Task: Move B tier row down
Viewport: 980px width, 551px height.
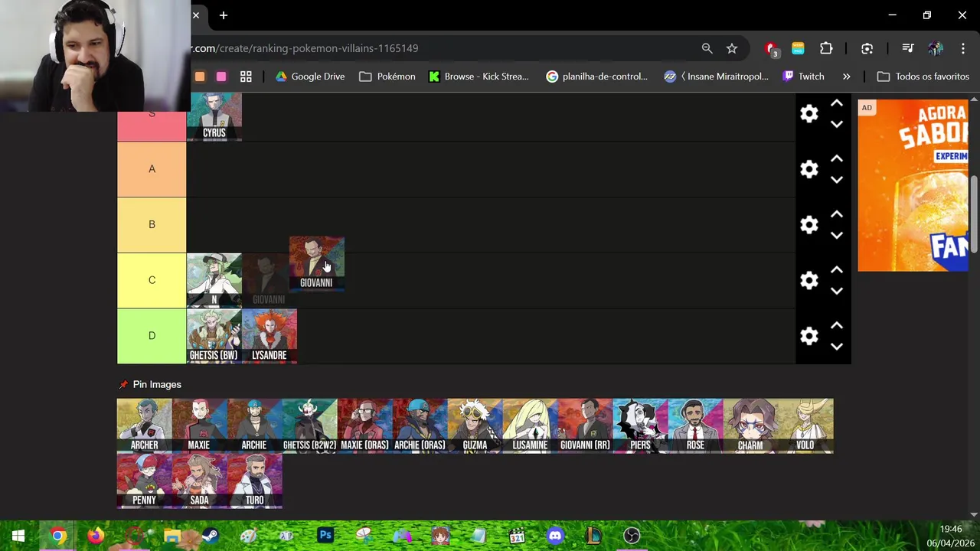Action: [837, 235]
